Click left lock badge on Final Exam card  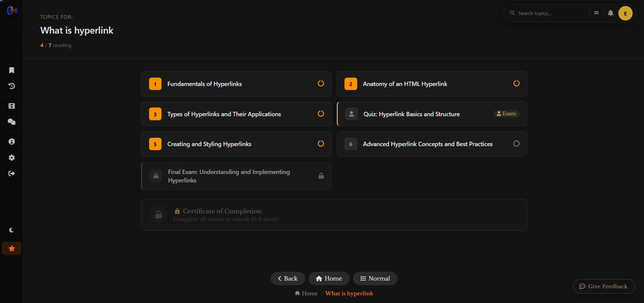[156, 176]
